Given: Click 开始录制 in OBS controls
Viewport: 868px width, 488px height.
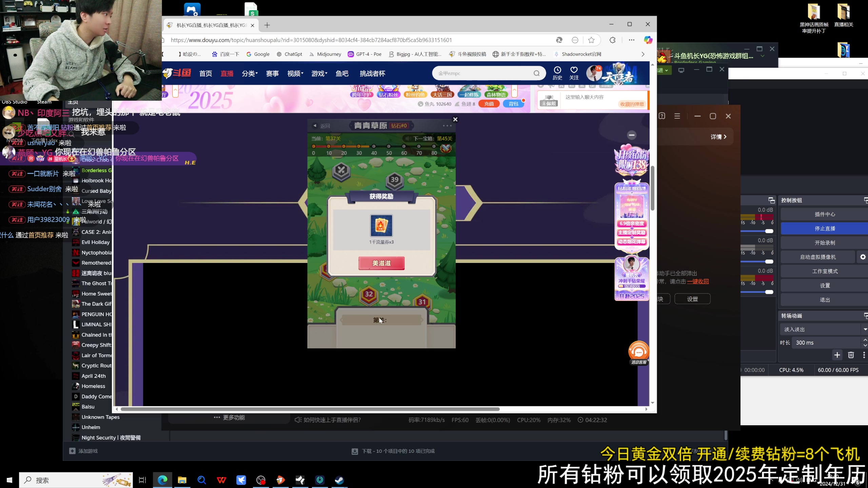Looking at the screenshot, I should click(x=825, y=243).
